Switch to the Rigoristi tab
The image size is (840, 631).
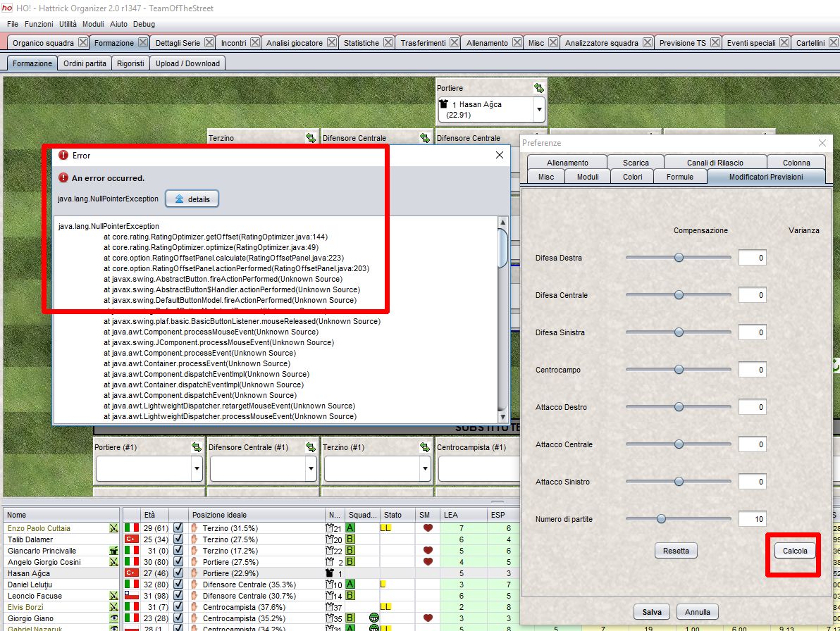pos(130,63)
